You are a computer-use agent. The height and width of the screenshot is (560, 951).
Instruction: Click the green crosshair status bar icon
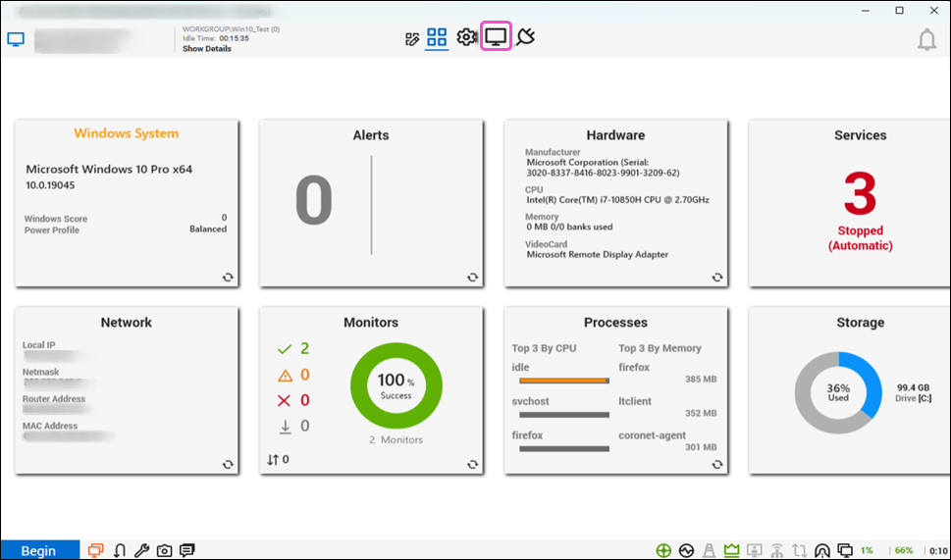pos(663,550)
